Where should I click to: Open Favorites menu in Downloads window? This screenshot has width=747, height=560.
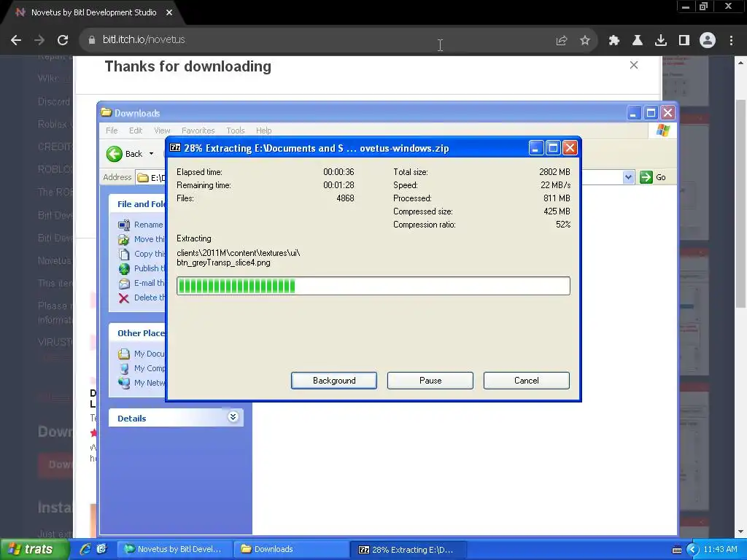pyautogui.click(x=198, y=131)
